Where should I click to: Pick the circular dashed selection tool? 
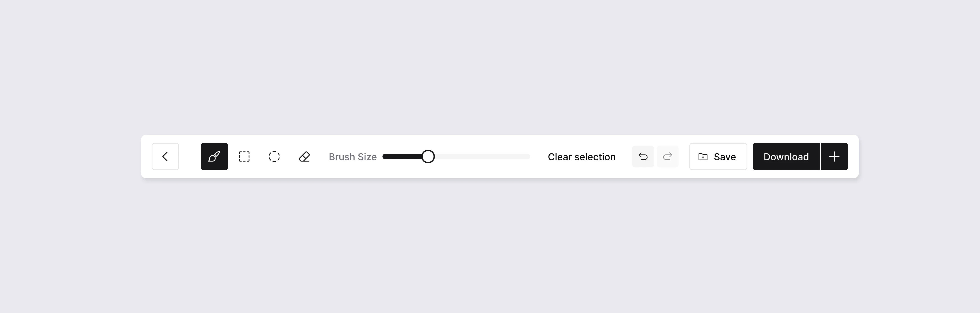click(x=274, y=156)
